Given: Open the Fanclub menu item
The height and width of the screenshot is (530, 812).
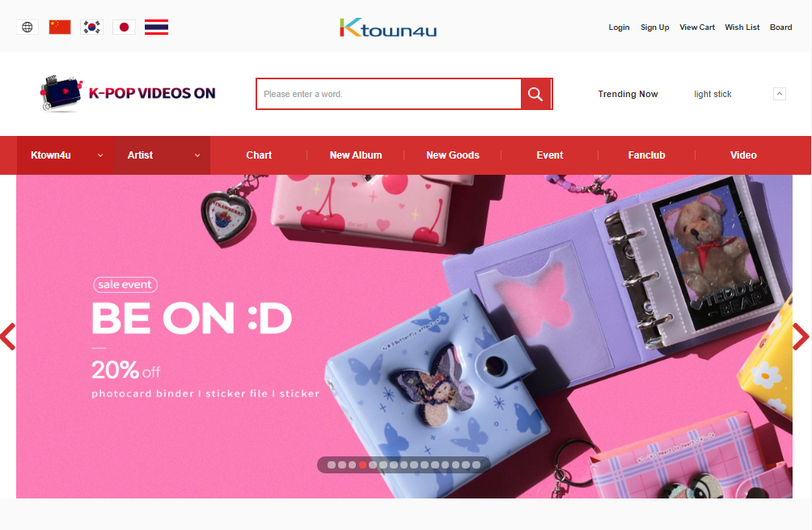Looking at the screenshot, I should click(x=646, y=155).
